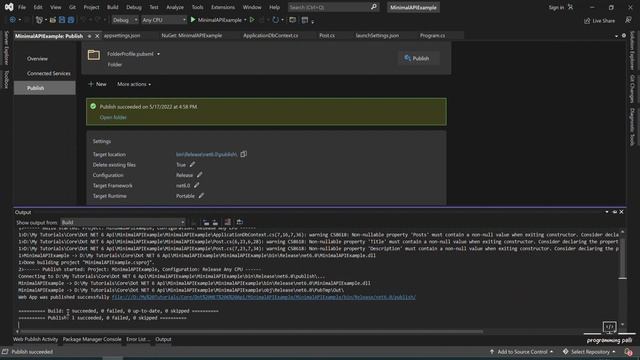
Task: Click the toggle word wrap output icon
Action: point(240,222)
